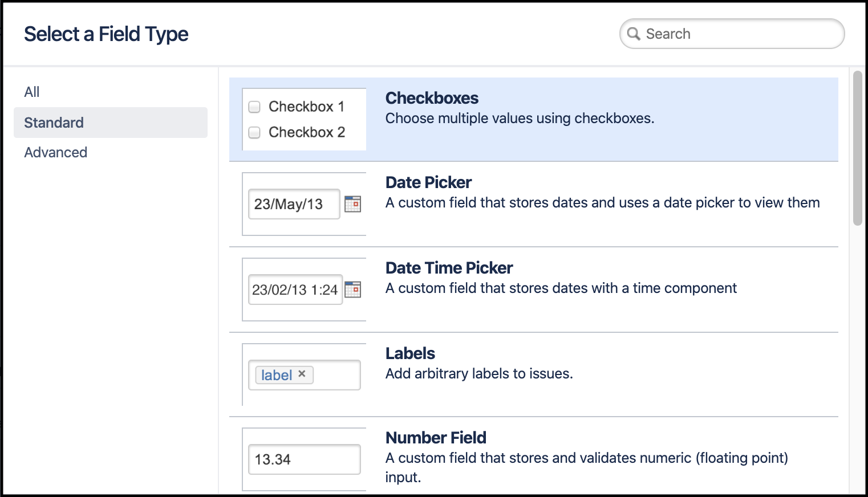Click the Date Picker calendar icon
Viewport: 868px width, 497px height.
(x=353, y=203)
